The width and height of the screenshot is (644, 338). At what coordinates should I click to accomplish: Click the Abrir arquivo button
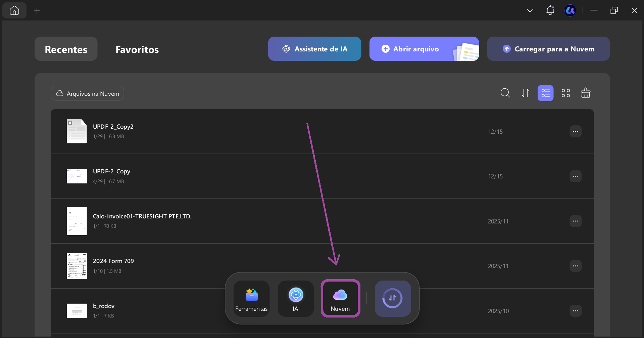click(424, 49)
